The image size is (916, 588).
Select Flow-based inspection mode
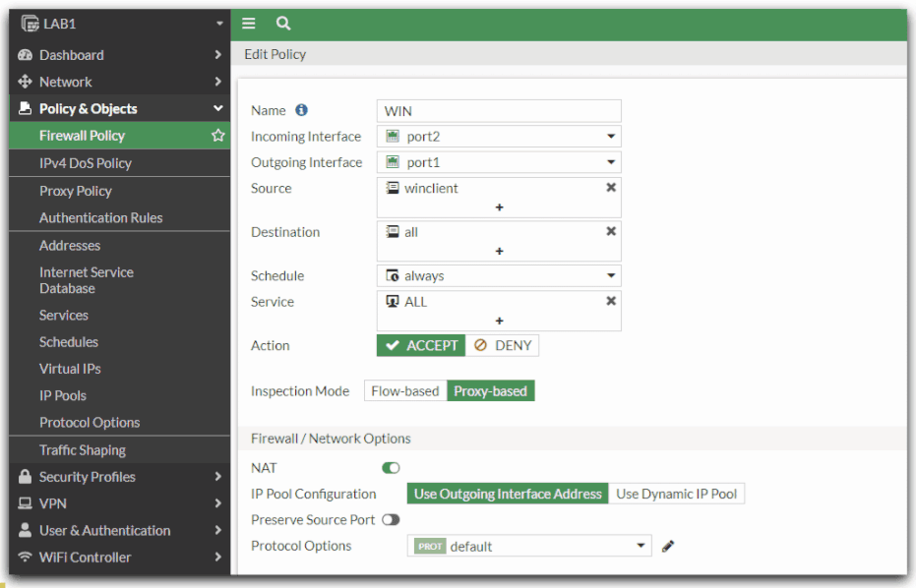coord(404,391)
